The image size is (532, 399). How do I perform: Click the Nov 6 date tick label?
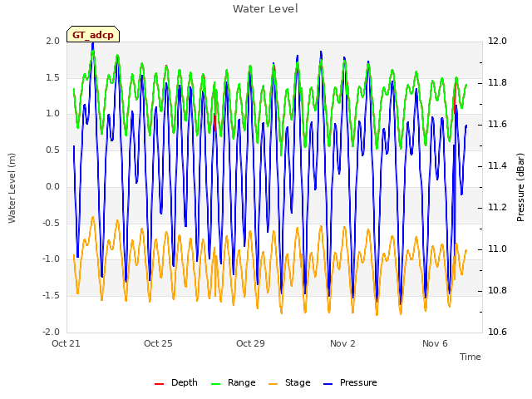[435, 343]
